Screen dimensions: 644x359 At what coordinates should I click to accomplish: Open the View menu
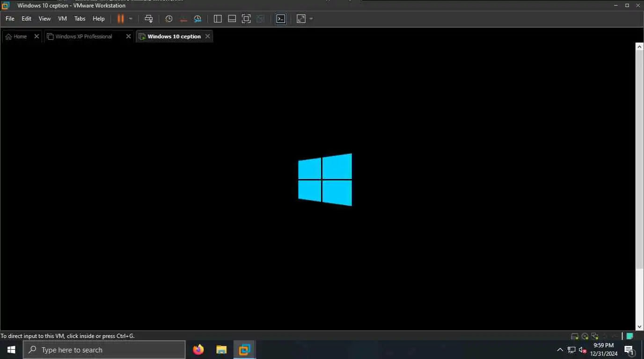coord(44,19)
